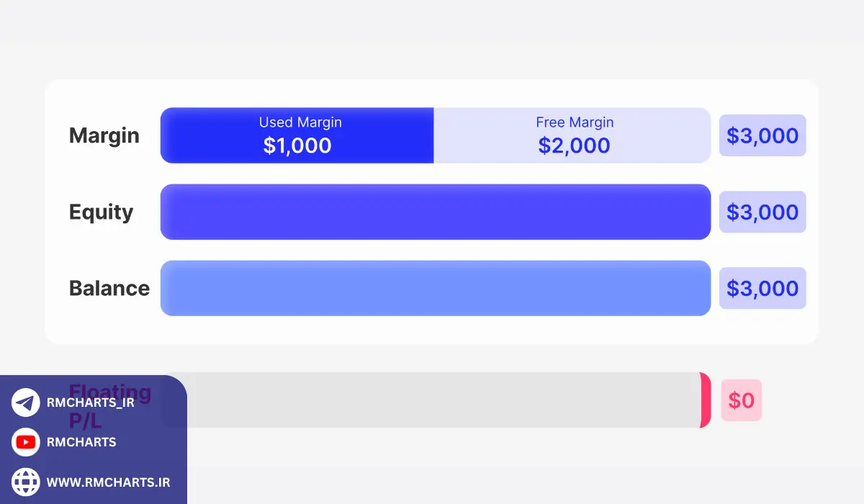Viewport: 864px width, 504px height.
Task: Select the Free Margin $2,000 segment
Action: pos(573,135)
